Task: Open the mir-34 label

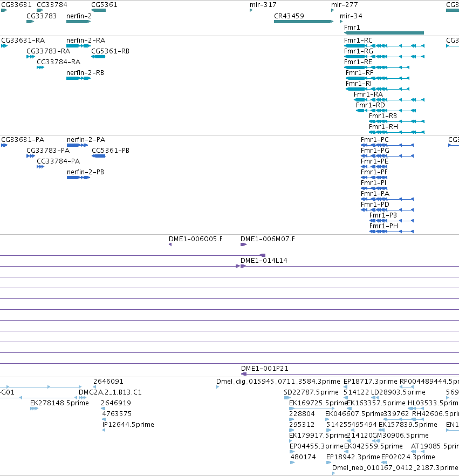Action: click(x=351, y=16)
